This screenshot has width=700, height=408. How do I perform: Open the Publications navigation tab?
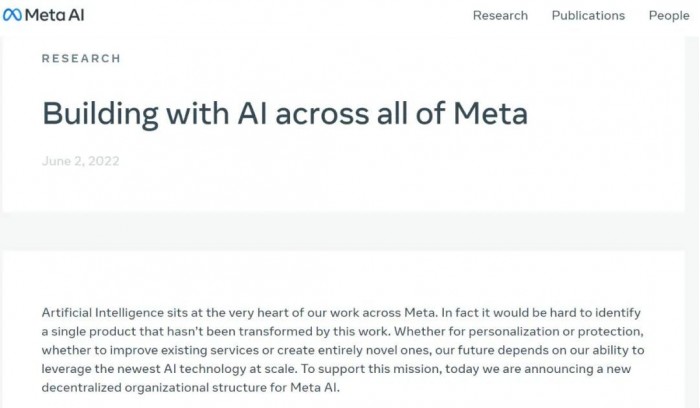click(588, 15)
